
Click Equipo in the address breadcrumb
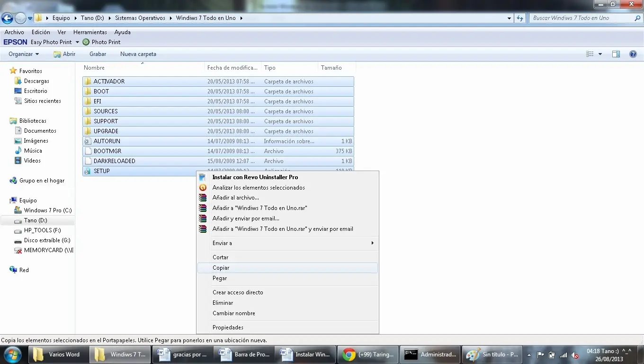point(61,18)
